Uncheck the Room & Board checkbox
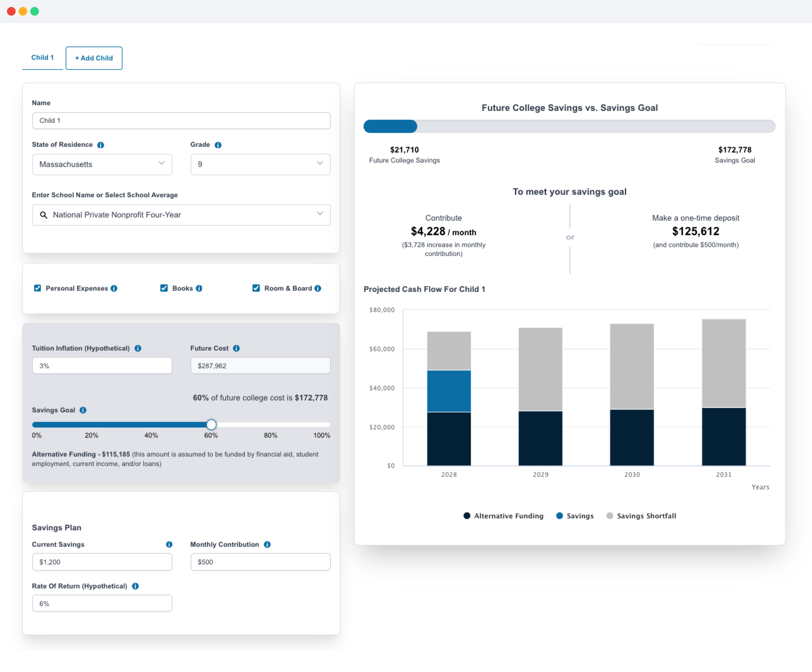Viewport: 812px width, 672px height. pos(256,288)
